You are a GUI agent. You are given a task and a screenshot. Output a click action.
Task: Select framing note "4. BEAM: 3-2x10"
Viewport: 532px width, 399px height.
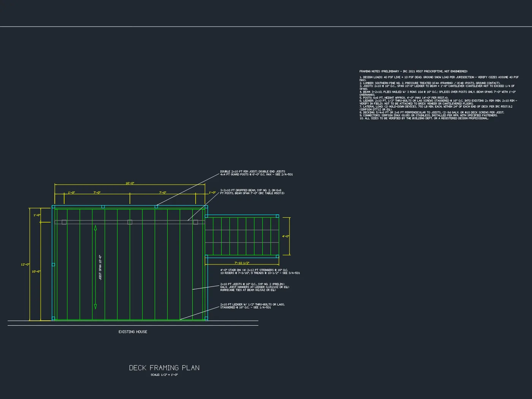(x=438, y=93)
